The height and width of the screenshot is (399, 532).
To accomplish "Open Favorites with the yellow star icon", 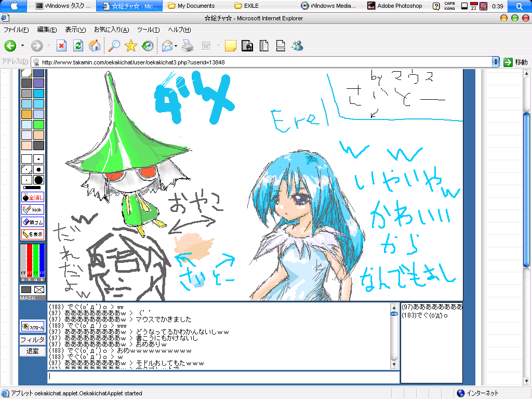I will coord(130,46).
